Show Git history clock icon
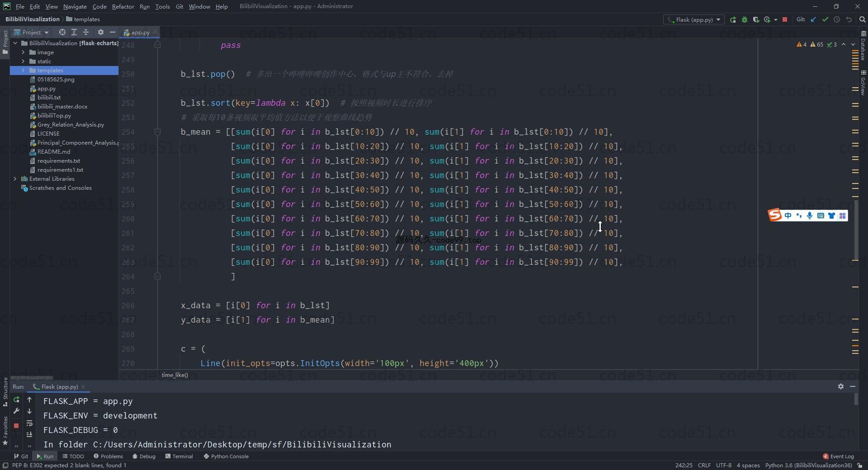868x470 pixels. (x=837, y=19)
